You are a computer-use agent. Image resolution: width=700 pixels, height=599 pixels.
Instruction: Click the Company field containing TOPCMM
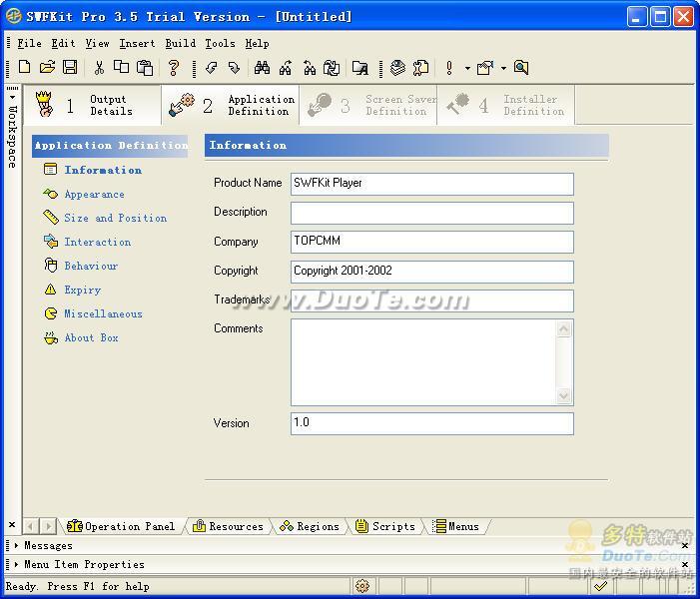[432, 242]
